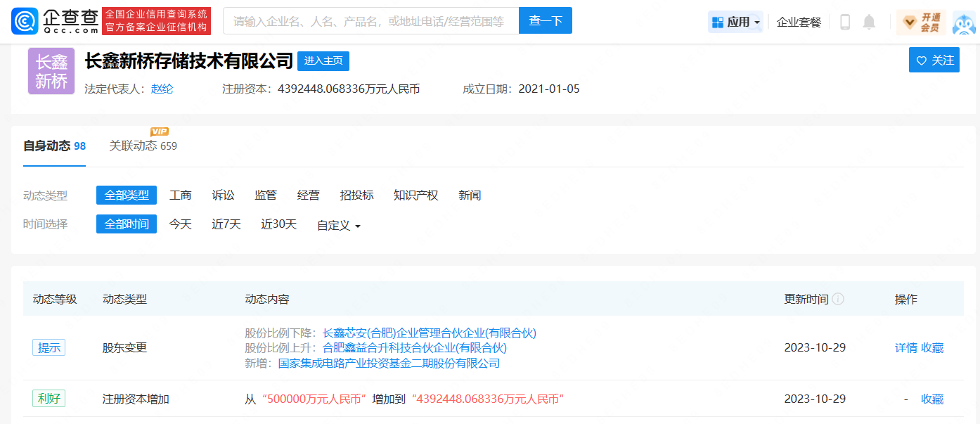Click the company name 长鑫新桥存储技术有限公司 heading
The image size is (980, 424).
[188, 61]
